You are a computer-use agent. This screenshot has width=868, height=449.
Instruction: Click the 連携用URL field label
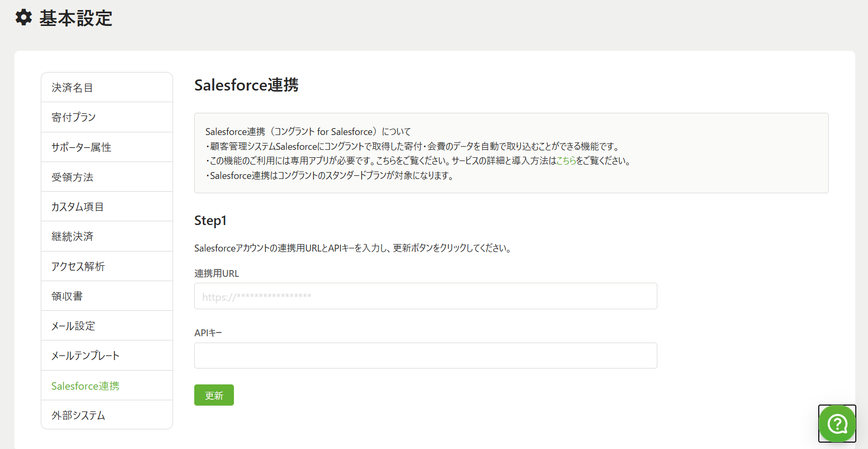216,273
